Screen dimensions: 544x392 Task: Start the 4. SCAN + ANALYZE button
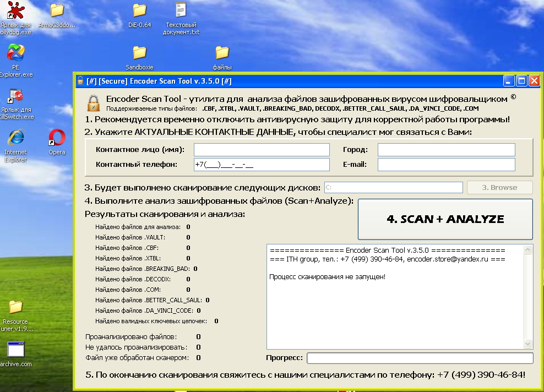point(445,219)
